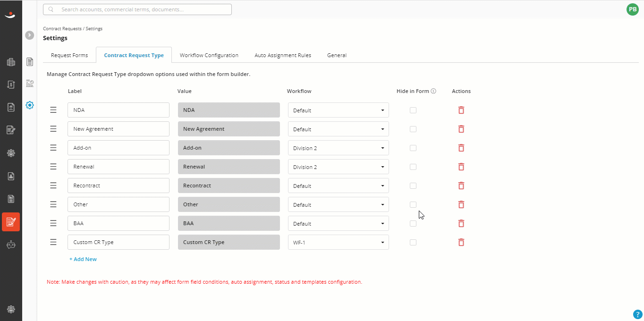
Task: Open the help question mark button
Action: coord(637,314)
